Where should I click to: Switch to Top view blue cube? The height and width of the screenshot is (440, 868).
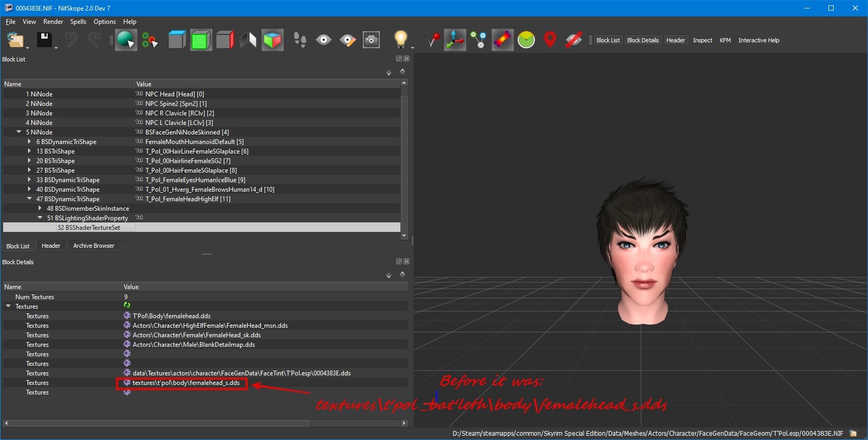[x=177, y=40]
